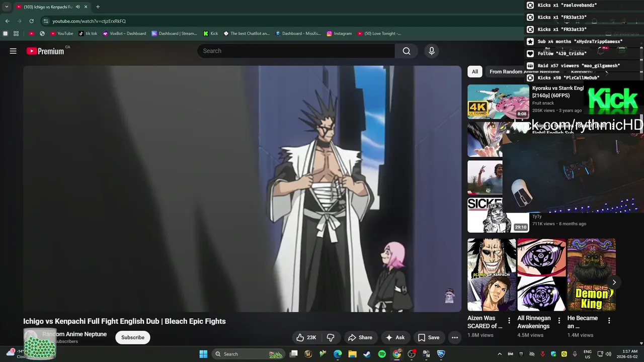The image size is (644, 362).
Task: Mute tab via speaker icon on tab
Action: tap(77, 7)
